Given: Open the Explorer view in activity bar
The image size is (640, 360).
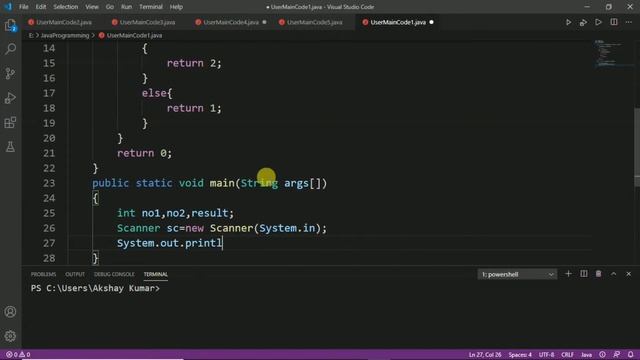Looking at the screenshot, I should tap(11, 25).
